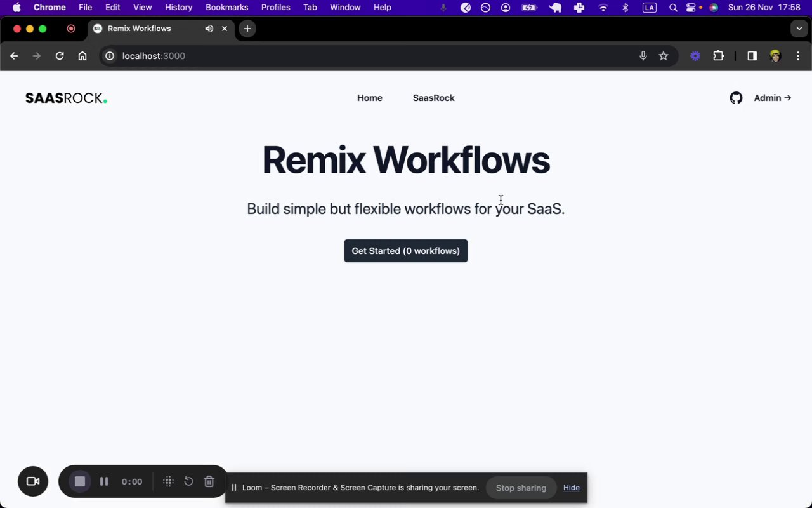Open the Apple menu
This screenshot has width=812, height=508.
point(17,8)
